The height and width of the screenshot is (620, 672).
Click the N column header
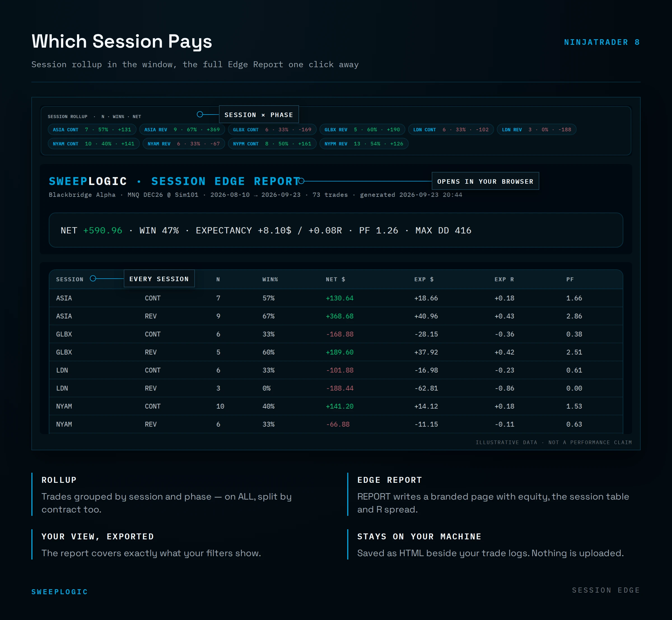[x=218, y=279]
